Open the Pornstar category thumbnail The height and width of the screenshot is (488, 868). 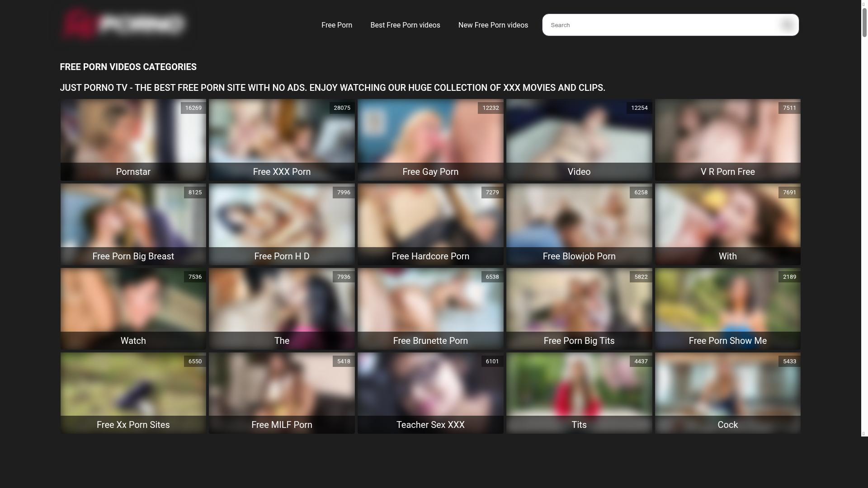click(x=133, y=140)
